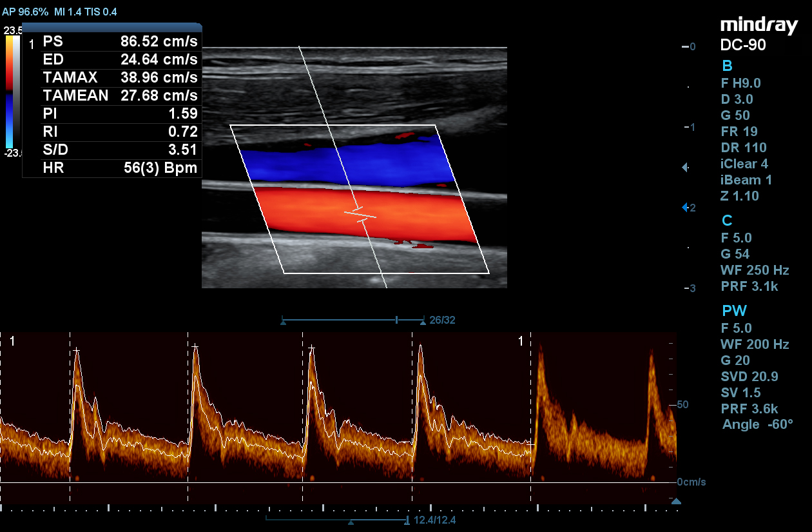
Task: Click the blue triangle at spectrum bottom-right
Action: [x=675, y=501]
